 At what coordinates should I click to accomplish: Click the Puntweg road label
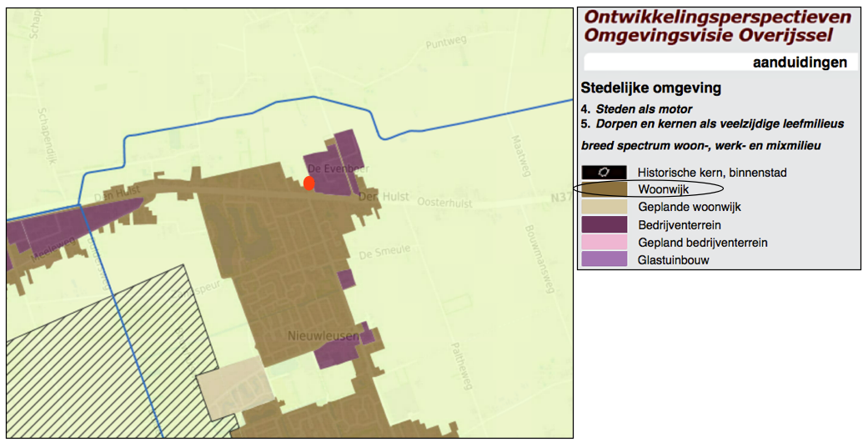(442, 44)
